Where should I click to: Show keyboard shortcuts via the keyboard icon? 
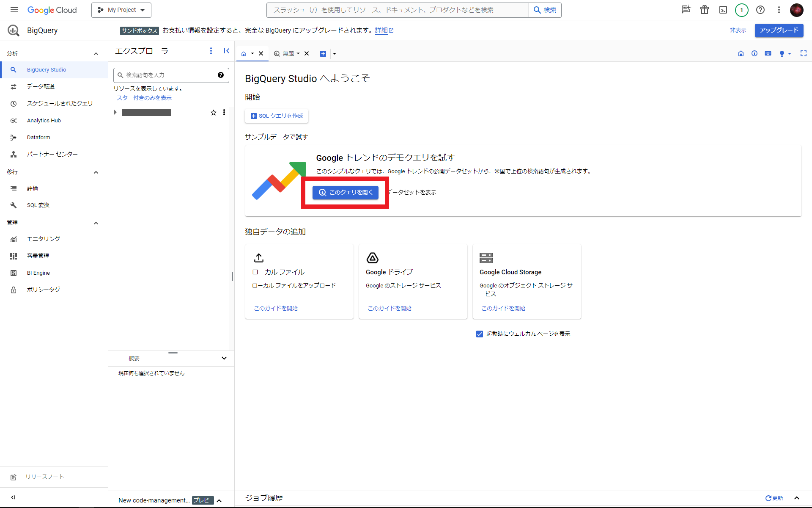tap(768, 53)
